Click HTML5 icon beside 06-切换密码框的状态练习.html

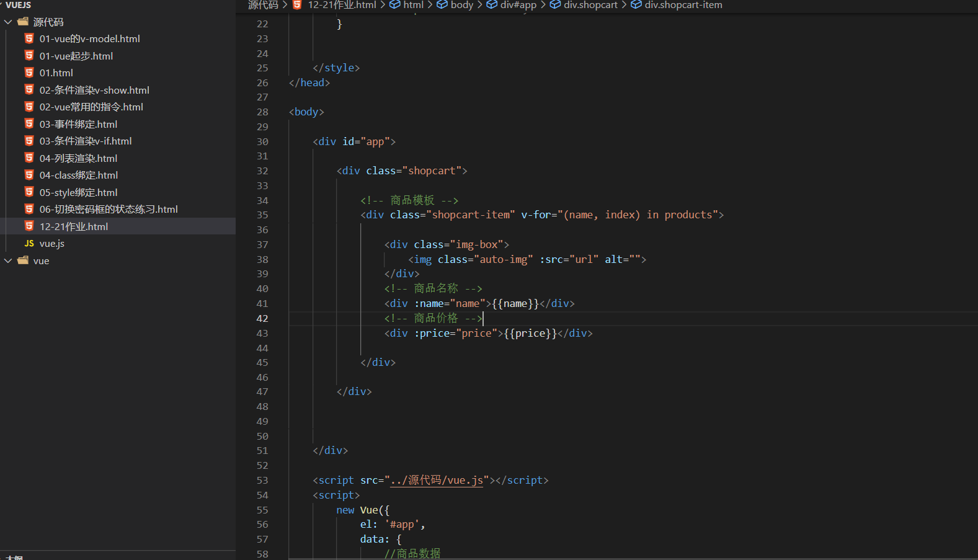pyautogui.click(x=29, y=209)
